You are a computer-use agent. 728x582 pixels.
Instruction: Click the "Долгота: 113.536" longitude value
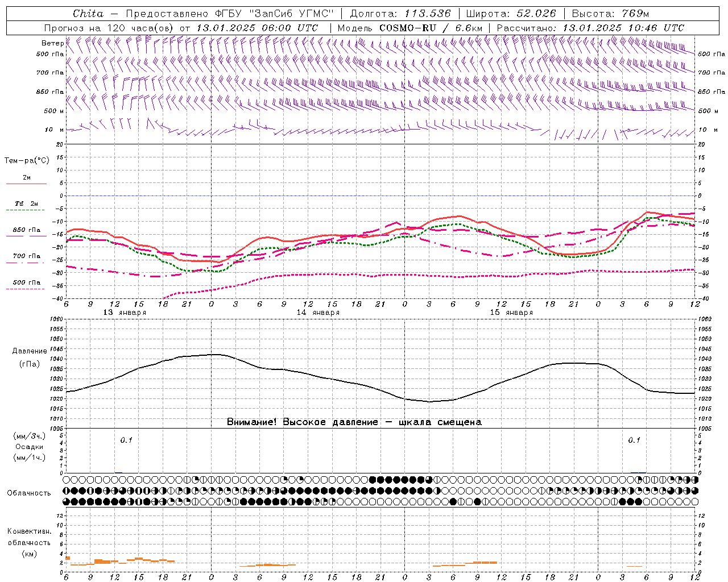(400, 14)
